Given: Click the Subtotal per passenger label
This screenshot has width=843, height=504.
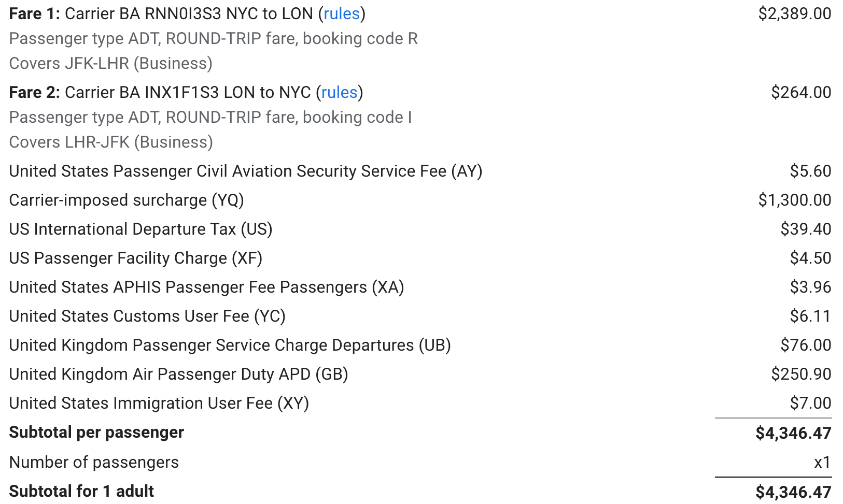Looking at the screenshot, I should pyautogui.click(x=96, y=433).
